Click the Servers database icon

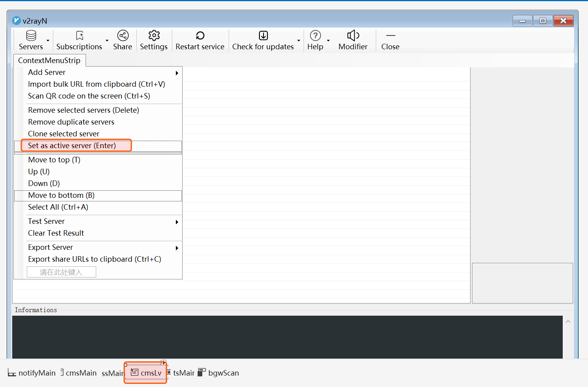[x=31, y=36]
